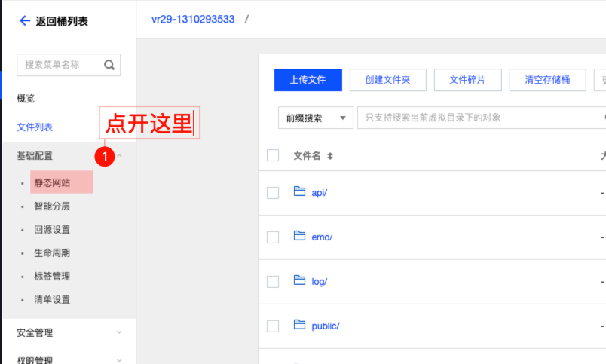The width and height of the screenshot is (606, 364).
Task: Open the vr29-1310293533 breadcrumb link
Action: (x=192, y=19)
